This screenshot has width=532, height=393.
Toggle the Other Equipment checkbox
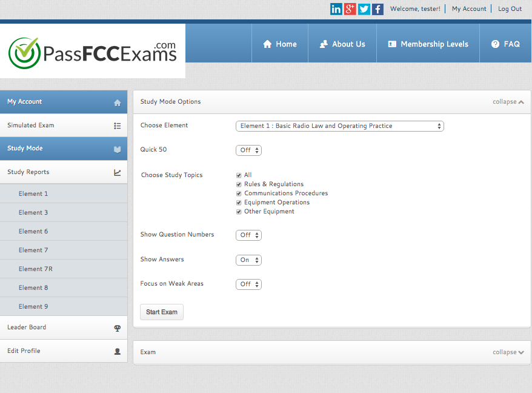pyautogui.click(x=239, y=212)
